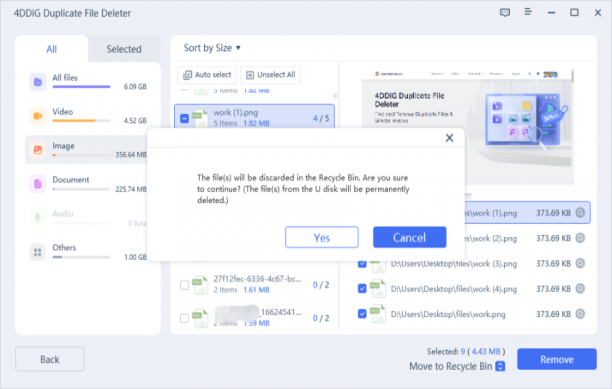Screen dimensions: 612x389
Task: Click the file list scrollbar handle
Action: click(x=335, y=96)
